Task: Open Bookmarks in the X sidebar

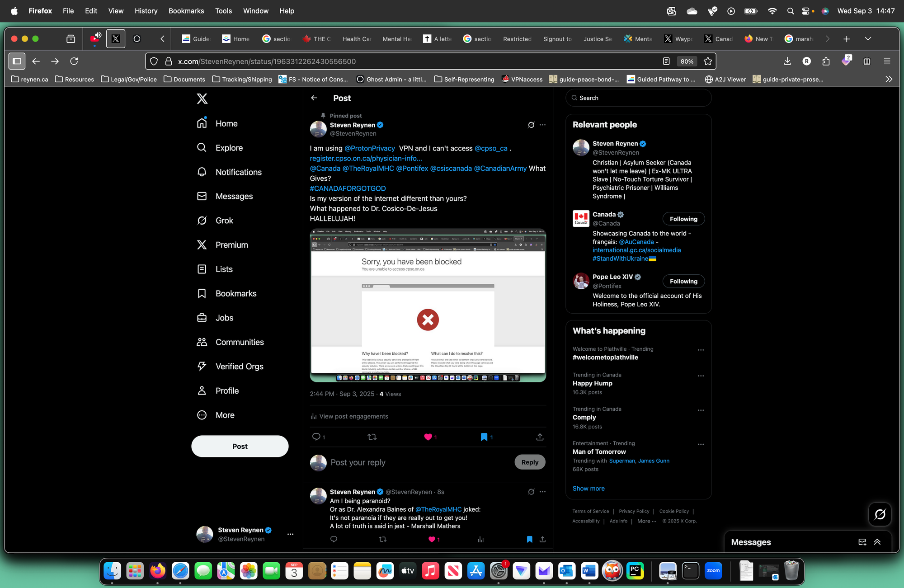Action: pos(227,294)
